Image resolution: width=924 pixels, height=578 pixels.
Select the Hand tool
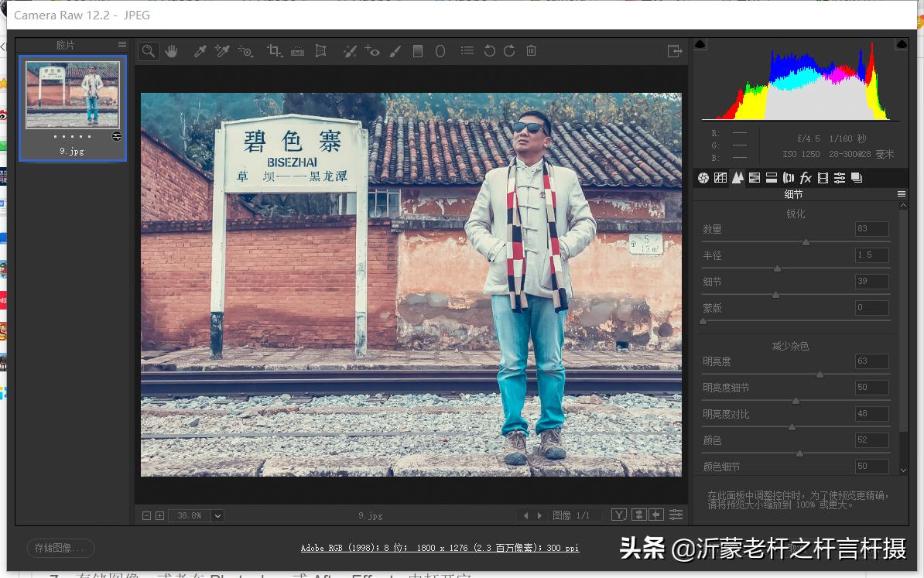coord(171,51)
